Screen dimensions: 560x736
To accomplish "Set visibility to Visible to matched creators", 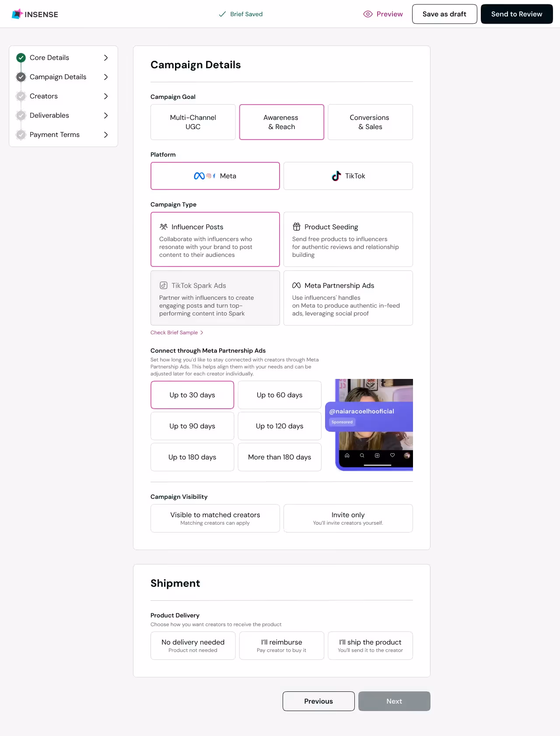I will click(x=215, y=519).
